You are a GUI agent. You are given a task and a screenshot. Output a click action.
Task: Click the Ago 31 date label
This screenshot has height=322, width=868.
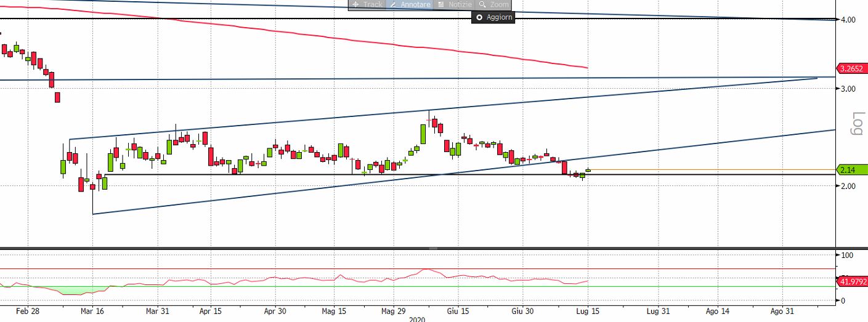point(781,312)
